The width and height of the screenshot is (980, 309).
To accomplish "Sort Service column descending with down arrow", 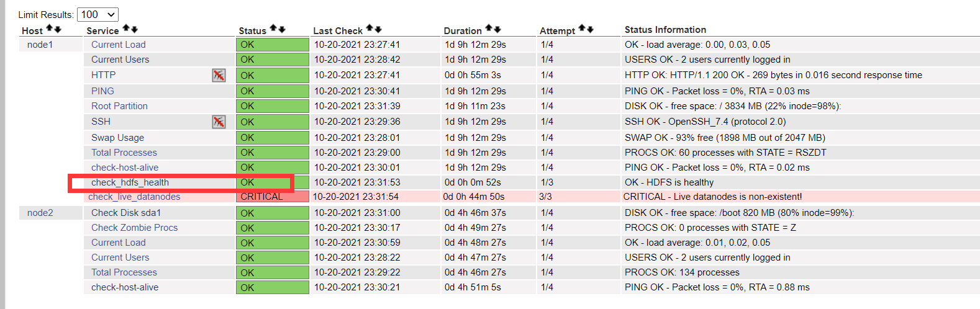I will point(134,29).
